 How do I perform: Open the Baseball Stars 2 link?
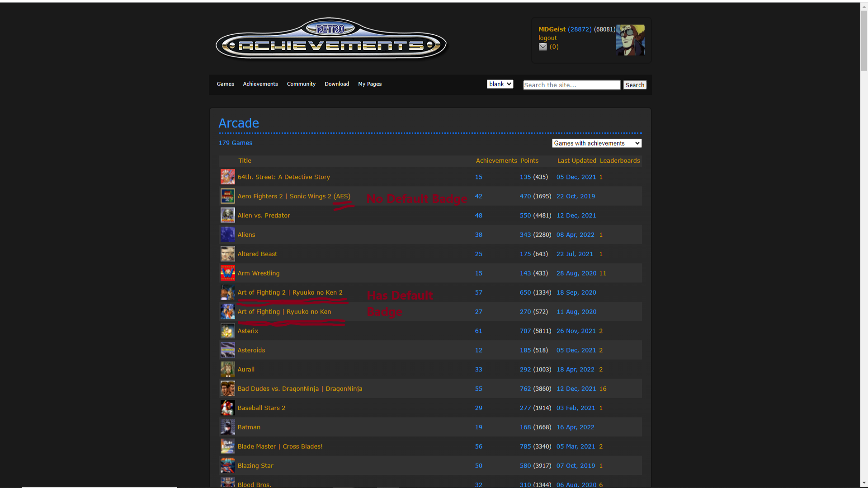pyautogui.click(x=261, y=408)
